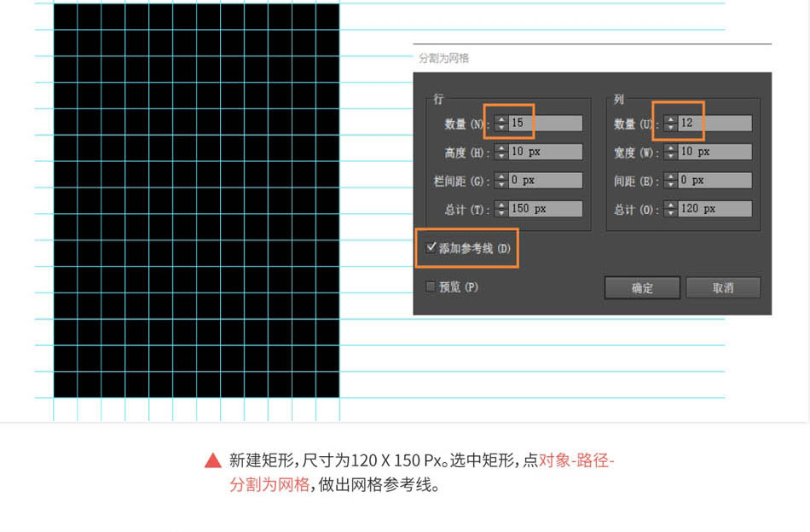This screenshot has width=810, height=532.
Task: Click the rows total (总计 T) field
Action: (546, 209)
